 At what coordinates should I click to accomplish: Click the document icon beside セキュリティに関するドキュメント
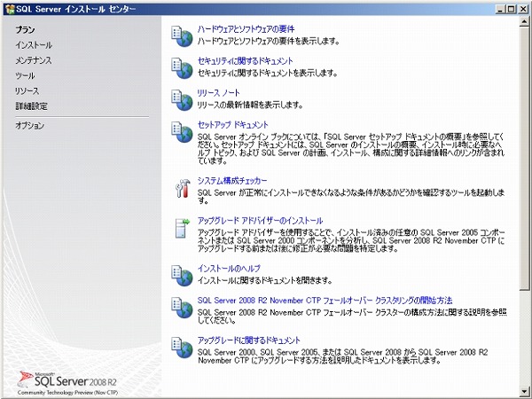(182, 68)
